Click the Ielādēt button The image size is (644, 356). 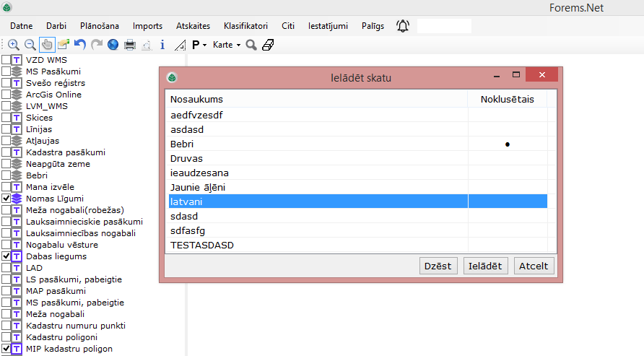pos(486,266)
